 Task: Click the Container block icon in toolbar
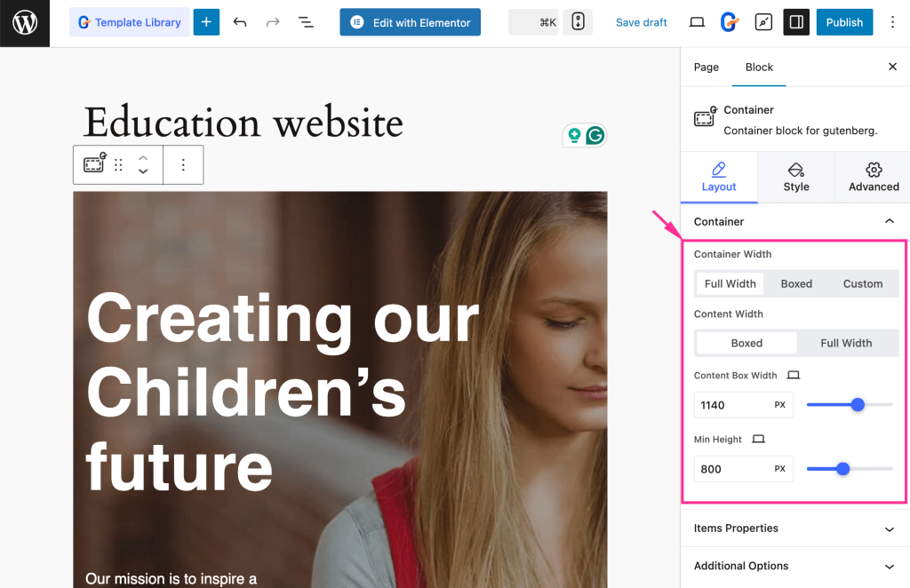point(94,164)
